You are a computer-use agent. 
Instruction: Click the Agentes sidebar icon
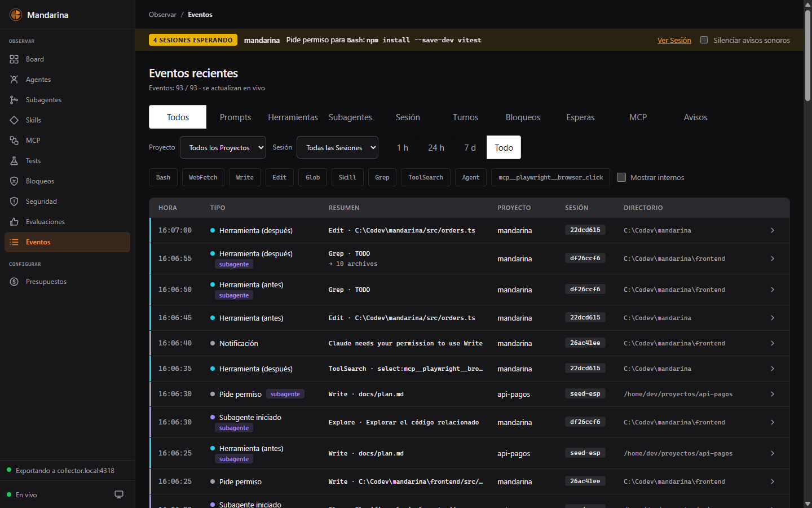pos(14,80)
